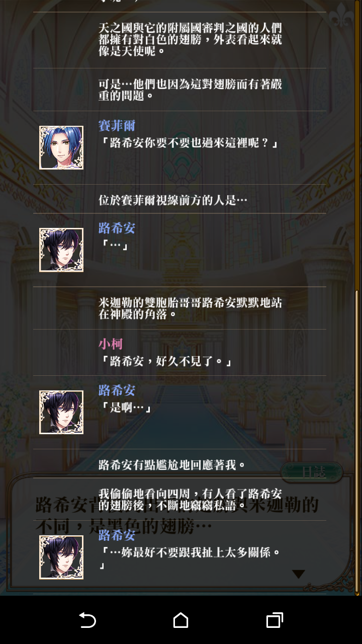
Task: Close the log with the 日誌 button
Action: (312, 472)
